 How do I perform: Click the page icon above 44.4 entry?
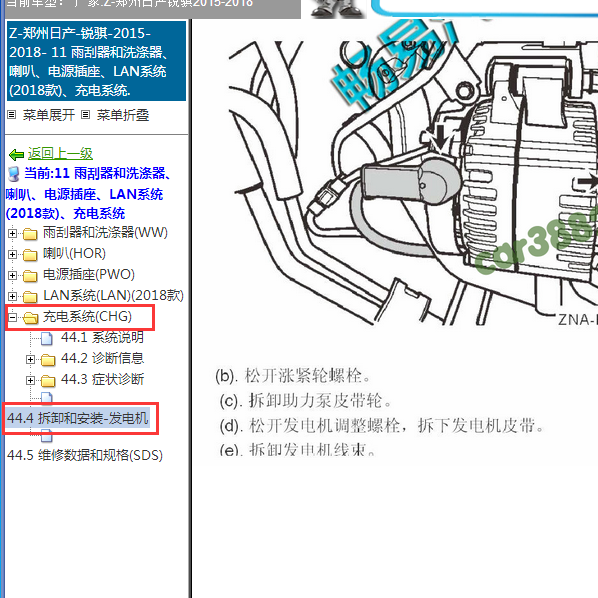pyautogui.click(x=47, y=397)
